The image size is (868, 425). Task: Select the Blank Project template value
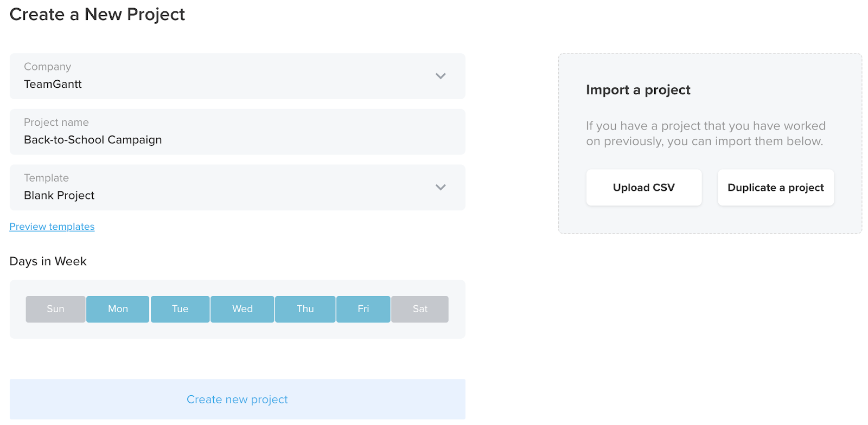pyautogui.click(x=59, y=195)
